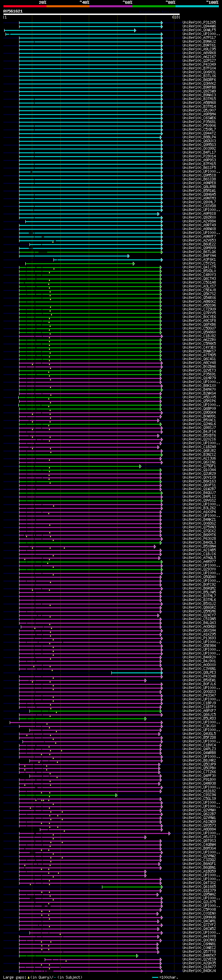
Task: Select label UniRef100_C1BJ82
Action: [199, 336]
